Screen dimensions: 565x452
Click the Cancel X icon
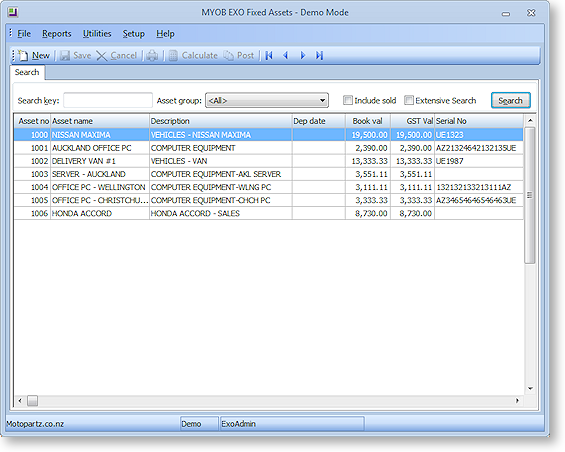102,56
